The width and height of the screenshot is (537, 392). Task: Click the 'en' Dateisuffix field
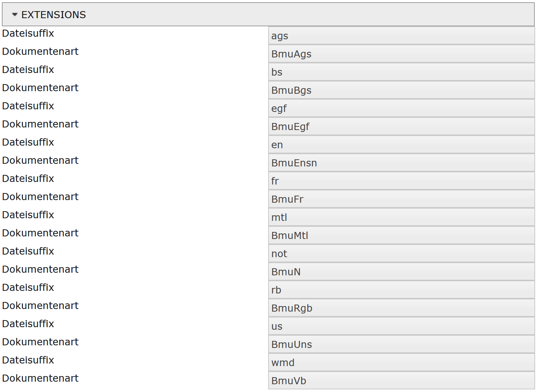click(x=401, y=145)
